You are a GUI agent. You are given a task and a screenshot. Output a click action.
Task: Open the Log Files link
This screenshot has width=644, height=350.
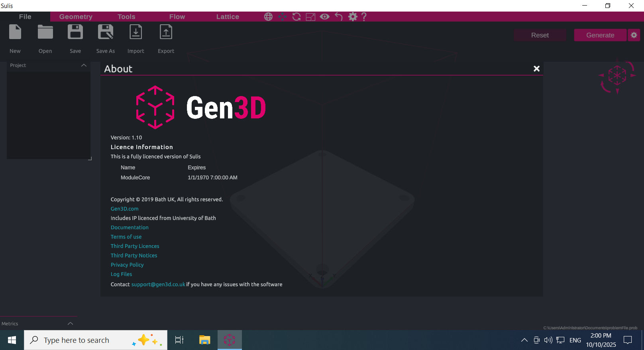[121, 274]
